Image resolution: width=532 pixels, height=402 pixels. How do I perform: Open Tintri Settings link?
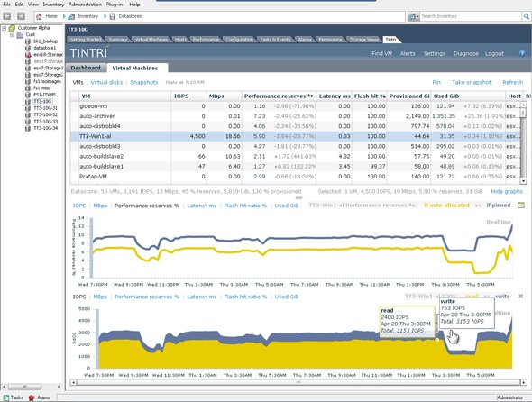click(435, 53)
